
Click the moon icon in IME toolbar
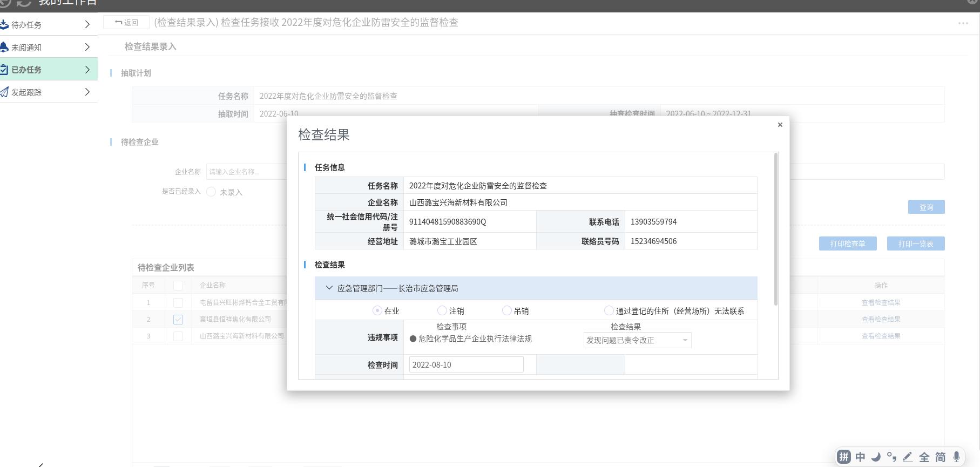[x=876, y=457]
